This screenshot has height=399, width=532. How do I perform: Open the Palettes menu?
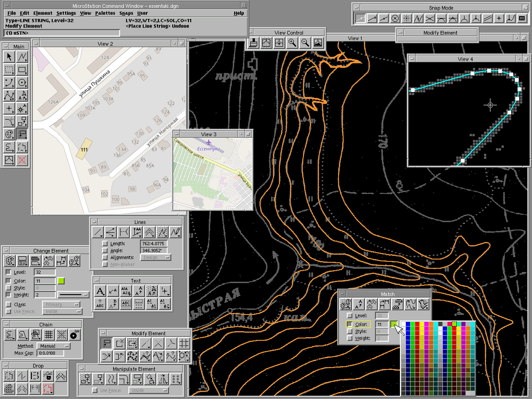click(x=105, y=13)
